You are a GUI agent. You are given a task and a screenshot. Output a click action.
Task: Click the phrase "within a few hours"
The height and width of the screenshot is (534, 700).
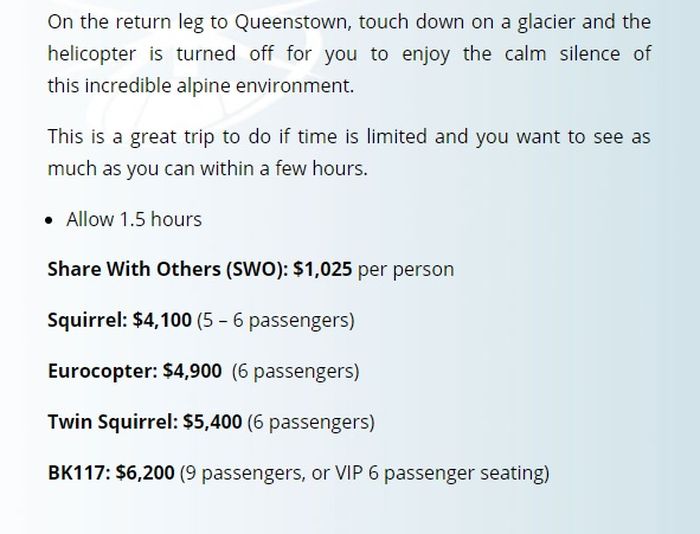click(x=289, y=168)
